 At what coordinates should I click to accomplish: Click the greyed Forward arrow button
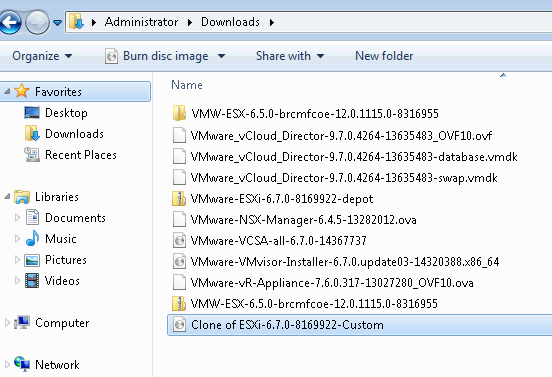[37, 22]
